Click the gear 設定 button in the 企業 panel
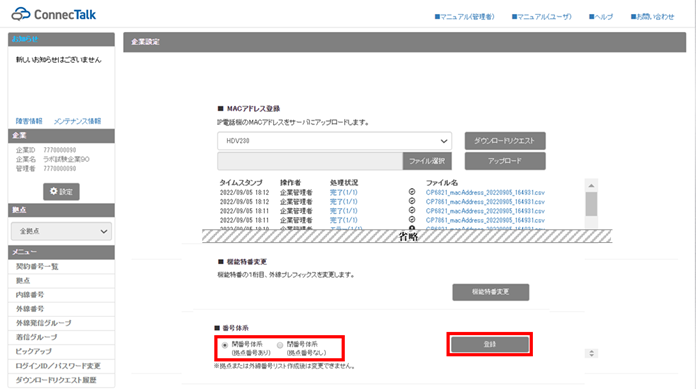Screen dimensions: 696x389 tap(61, 191)
